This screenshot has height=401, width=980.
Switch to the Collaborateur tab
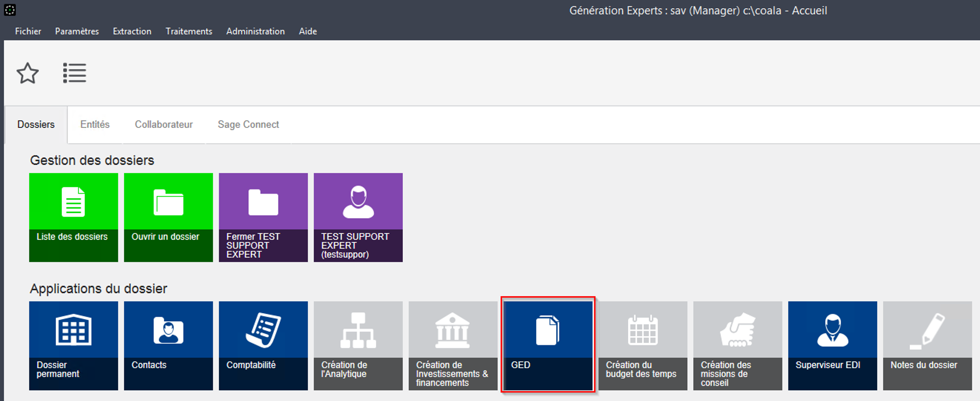tap(164, 125)
